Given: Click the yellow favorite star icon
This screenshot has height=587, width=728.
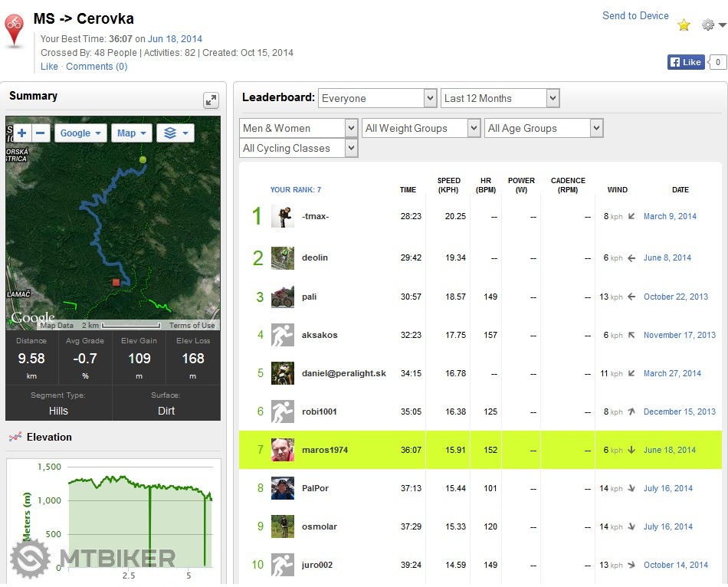Looking at the screenshot, I should (684, 25).
